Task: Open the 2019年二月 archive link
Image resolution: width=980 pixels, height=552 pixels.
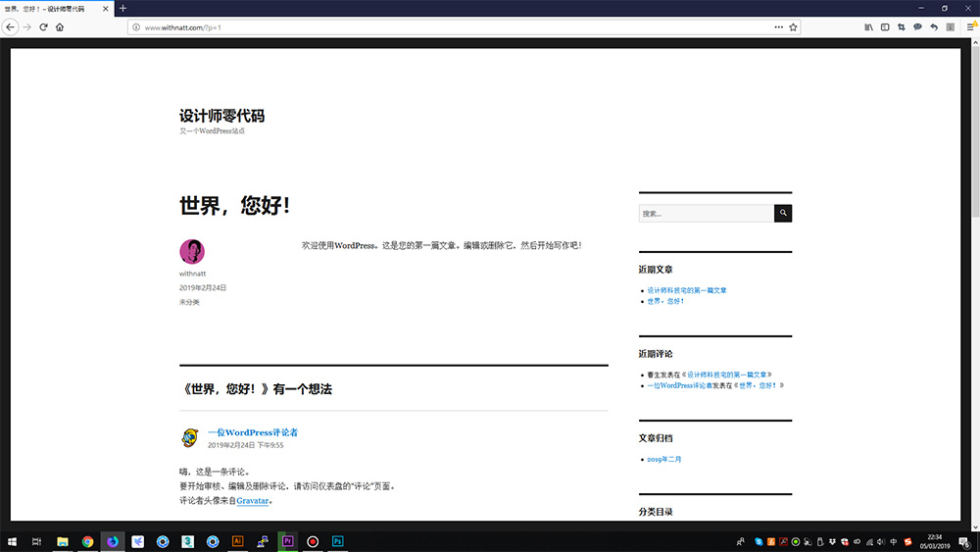Action: point(664,459)
